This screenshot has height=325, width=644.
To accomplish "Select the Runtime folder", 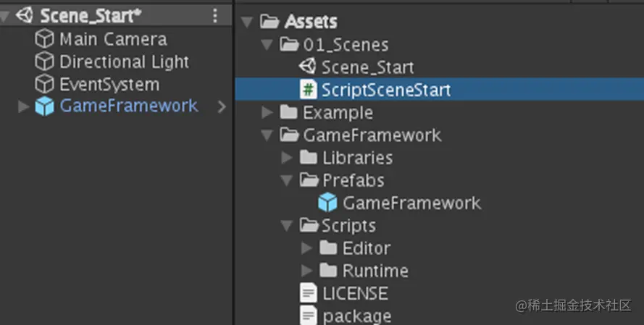I will pos(375,271).
